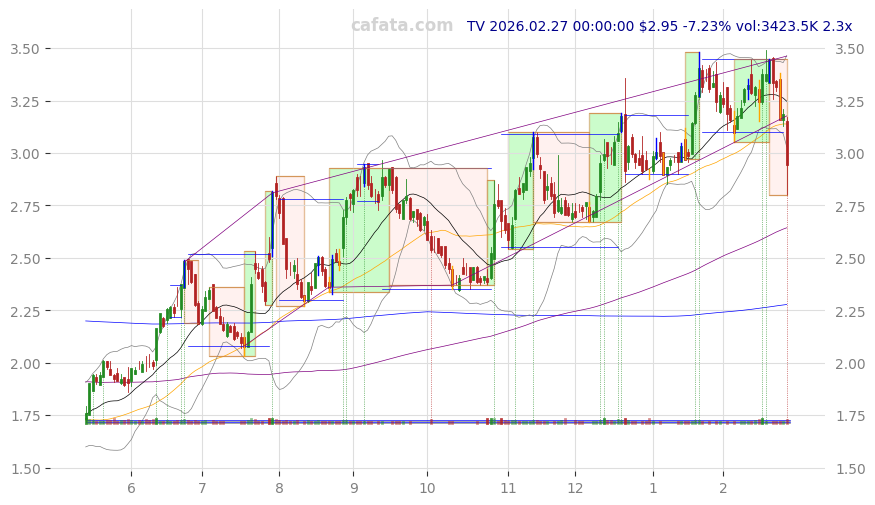The width and height of the screenshot is (875, 505).
Task: Jump to month 2 on time axis
Action: (x=723, y=487)
